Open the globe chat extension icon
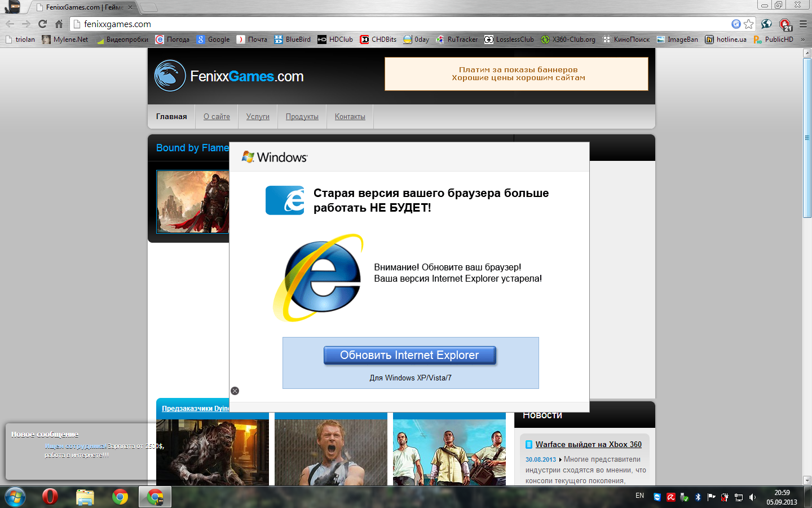This screenshot has height=508, width=812. [766, 24]
